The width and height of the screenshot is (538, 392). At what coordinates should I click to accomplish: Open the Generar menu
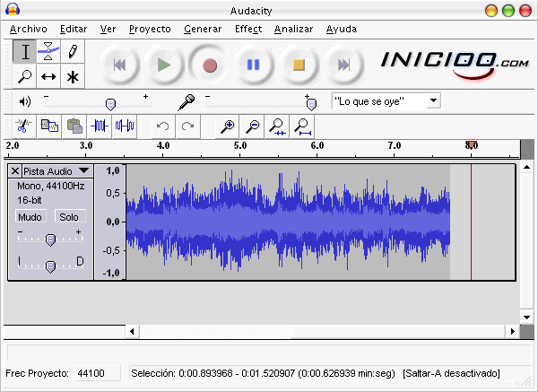pos(203,30)
